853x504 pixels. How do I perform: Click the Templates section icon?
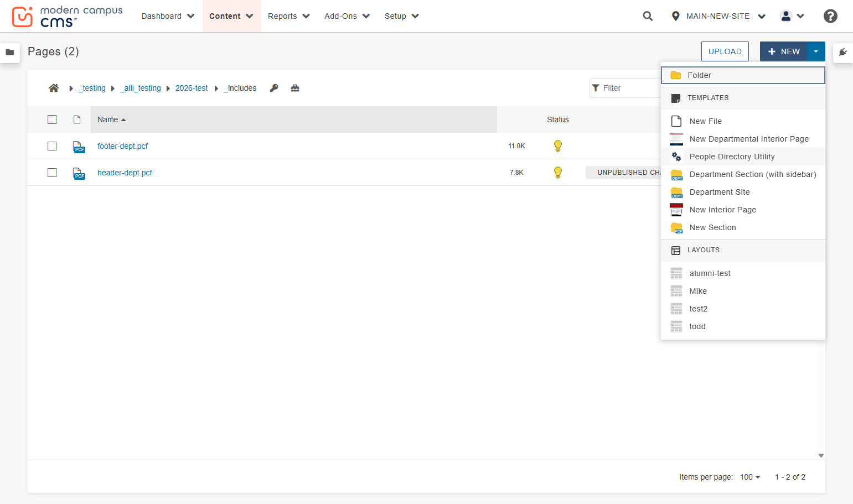click(x=675, y=98)
